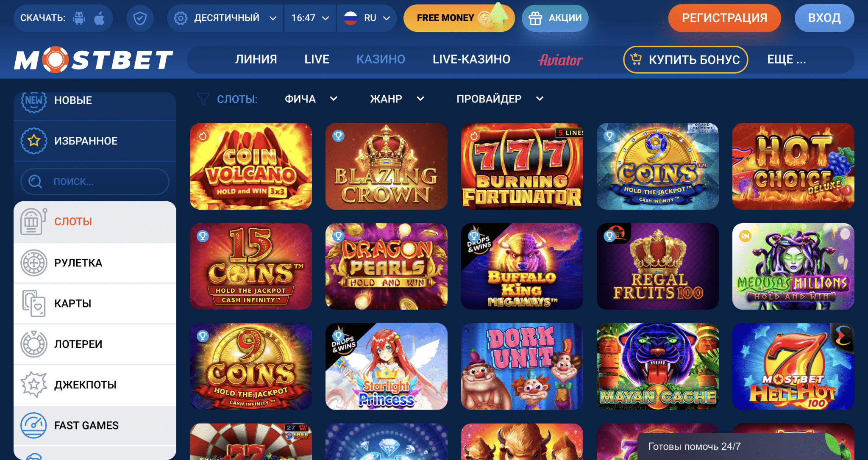Image resolution: width=868 pixels, height=460 pixels.
Task: Click the star icon for Избранное
Action: (x=34, y=141)
